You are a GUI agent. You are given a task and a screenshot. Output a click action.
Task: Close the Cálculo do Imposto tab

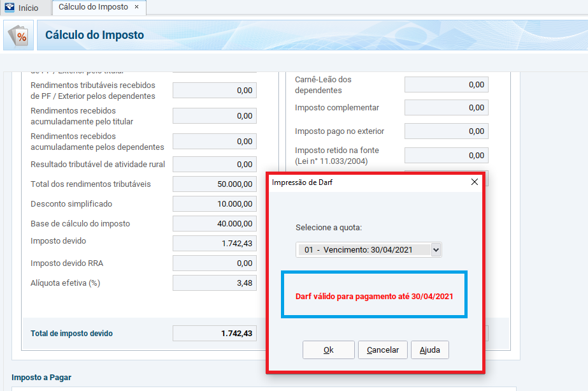[136, 7]
